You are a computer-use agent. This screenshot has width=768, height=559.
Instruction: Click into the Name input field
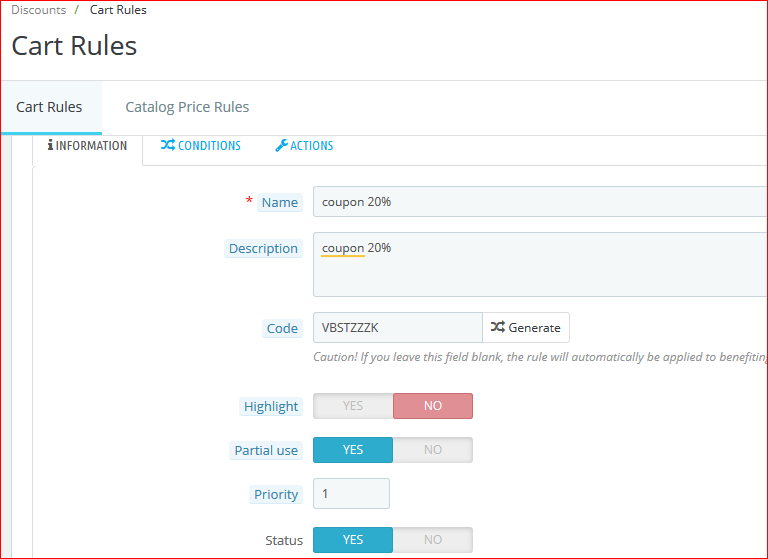tap(540, 202)
